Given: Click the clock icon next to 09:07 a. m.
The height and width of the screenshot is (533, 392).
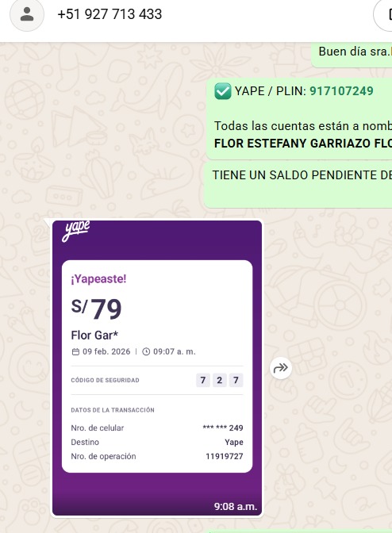Looking at the screenshot, I should point(146,352).
